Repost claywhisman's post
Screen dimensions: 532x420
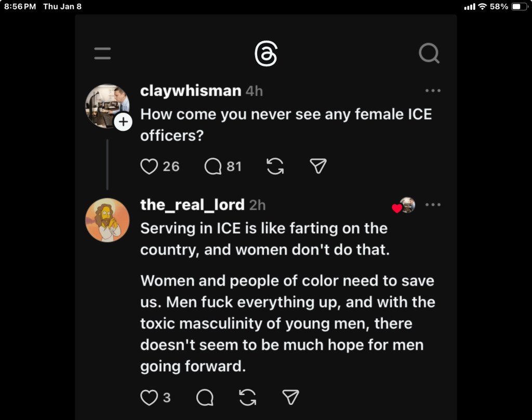[x=275, y=166]
